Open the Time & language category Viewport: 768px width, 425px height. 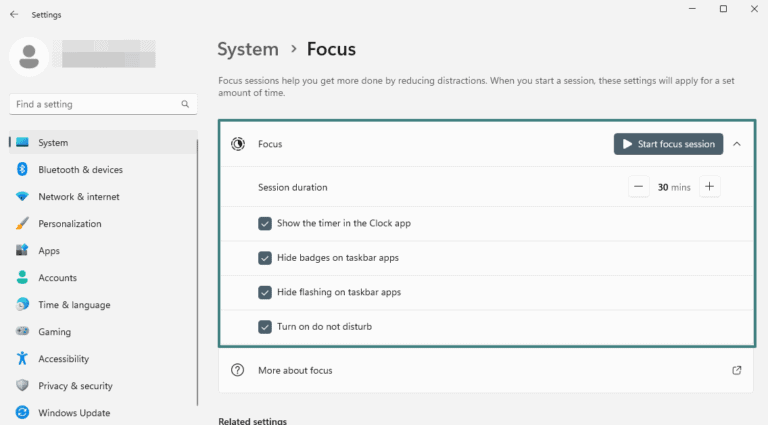tap(74, 305)
